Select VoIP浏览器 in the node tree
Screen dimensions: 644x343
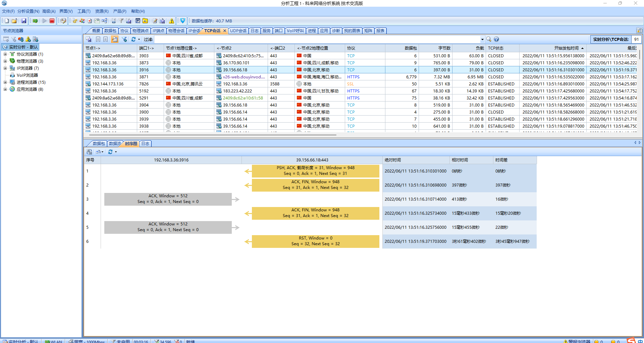pos(27,75)
